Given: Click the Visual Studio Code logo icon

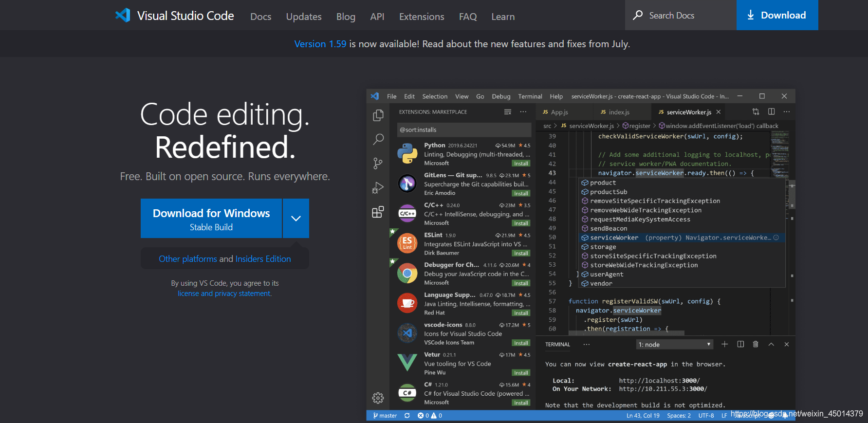Looking at the screenshot, I should pos(123,15).
